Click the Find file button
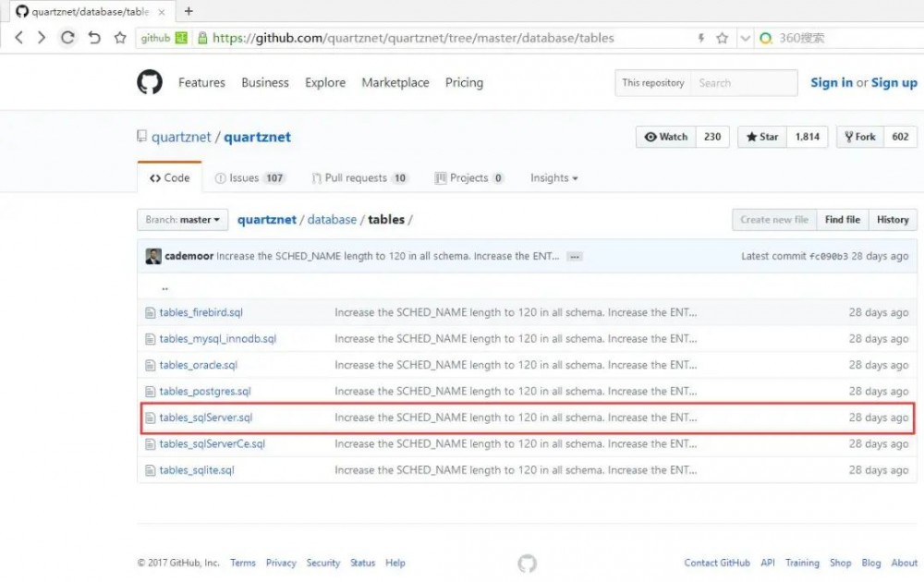This screenshot has height=582, width=924. coord(842,220)
